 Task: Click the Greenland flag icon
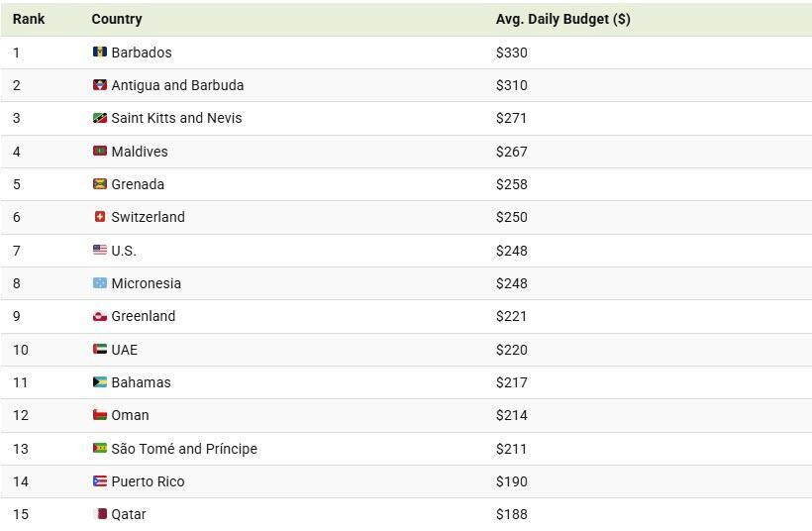[x=99, y=316]
